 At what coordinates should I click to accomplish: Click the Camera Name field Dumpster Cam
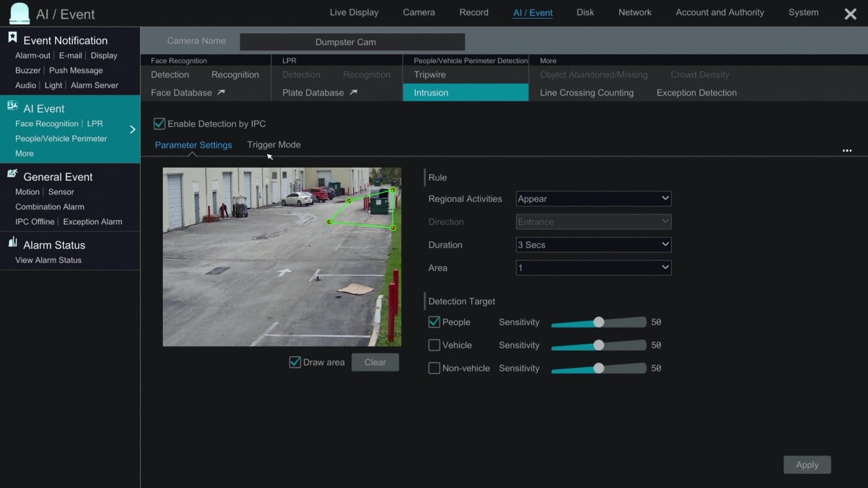(352, 42)
